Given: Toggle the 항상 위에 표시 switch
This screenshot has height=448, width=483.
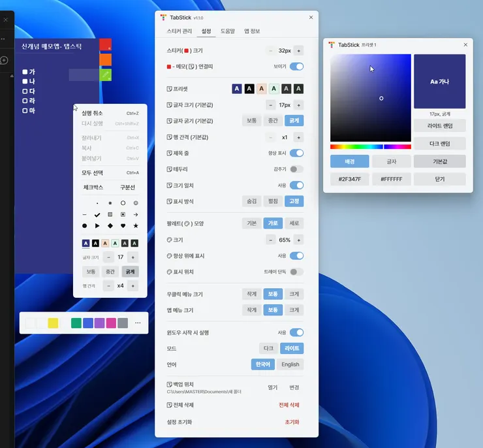Looking at the screenshot, I should (x=296, y=256).
